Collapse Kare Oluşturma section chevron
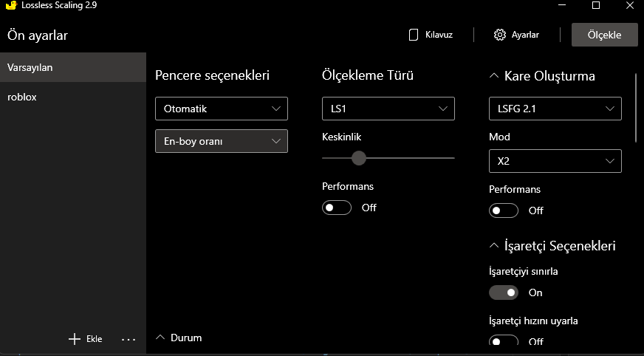The width and height of the screenshot is (644, 356). pyautogui.click(x=493, y=76)
